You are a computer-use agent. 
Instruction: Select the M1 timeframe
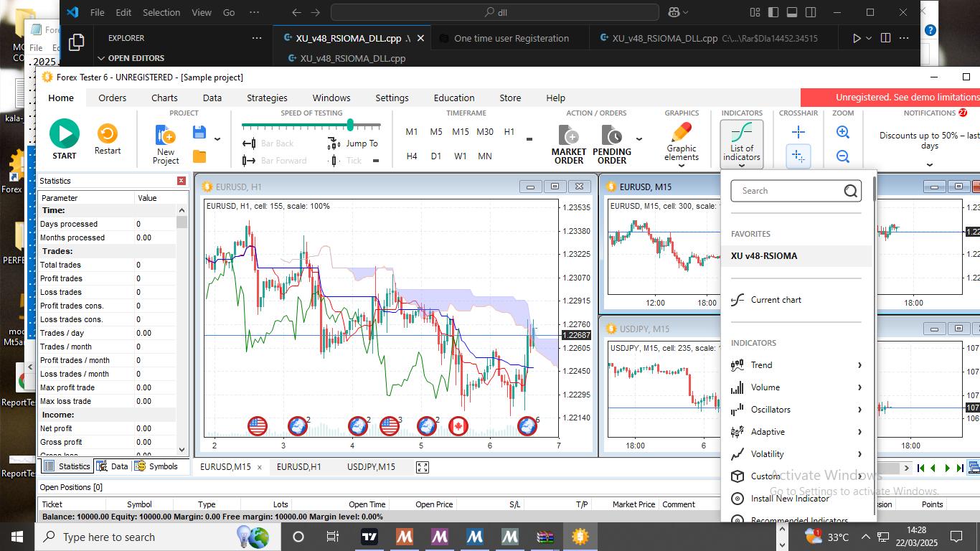coord(412,131)
